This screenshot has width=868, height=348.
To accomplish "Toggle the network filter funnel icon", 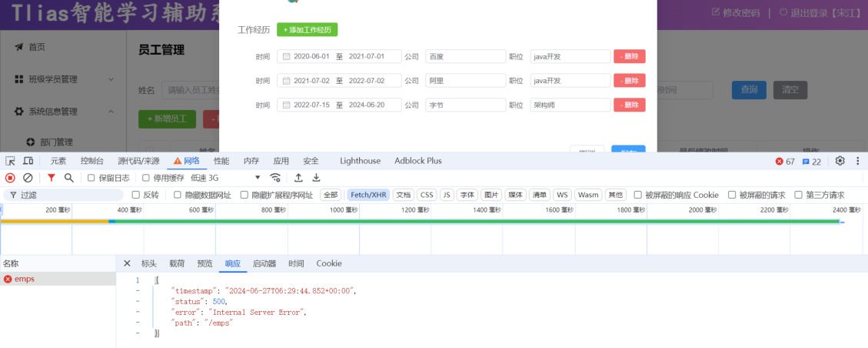I will point(51,178).
